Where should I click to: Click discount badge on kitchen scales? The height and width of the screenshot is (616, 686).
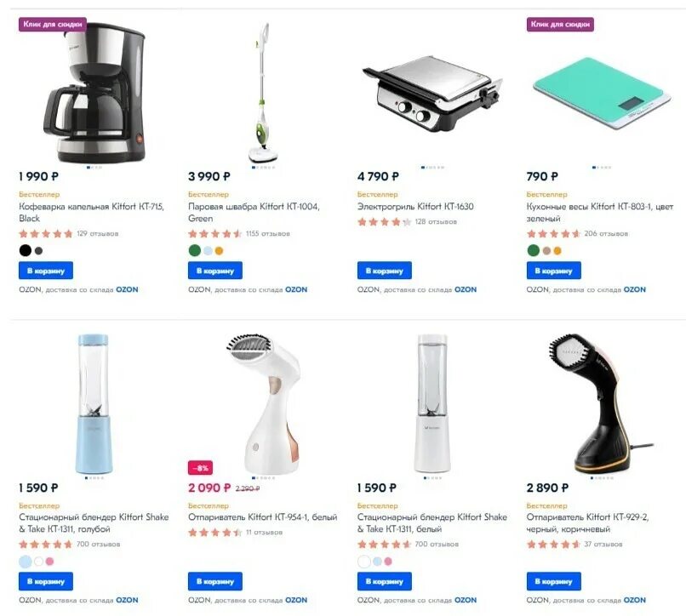[x=560, y=24]
